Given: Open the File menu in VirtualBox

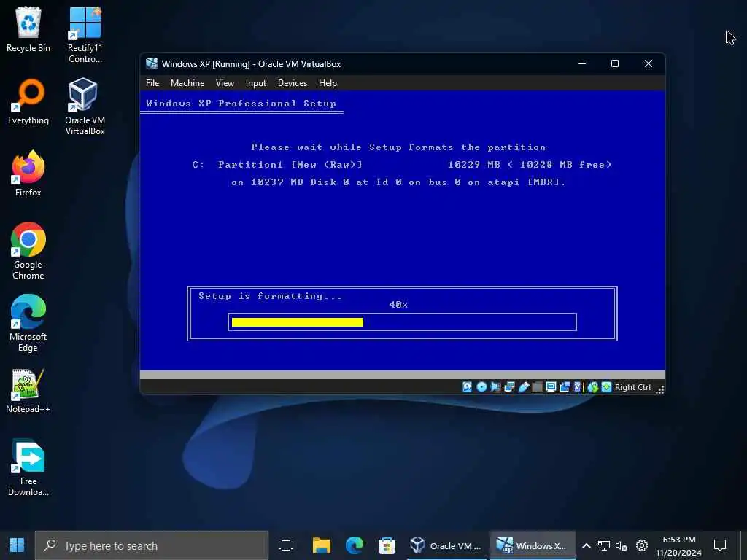Looking at the screenshot, I should click(152, 83).
